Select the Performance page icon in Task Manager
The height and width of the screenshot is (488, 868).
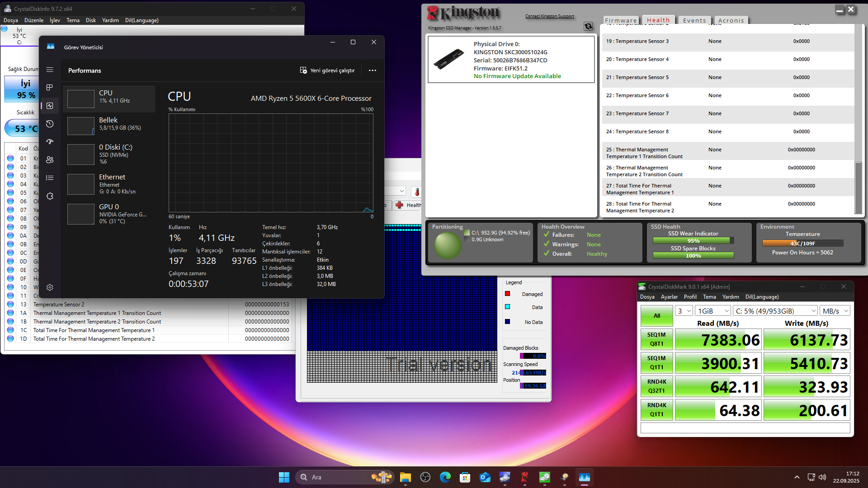click(x=50, y=106)
